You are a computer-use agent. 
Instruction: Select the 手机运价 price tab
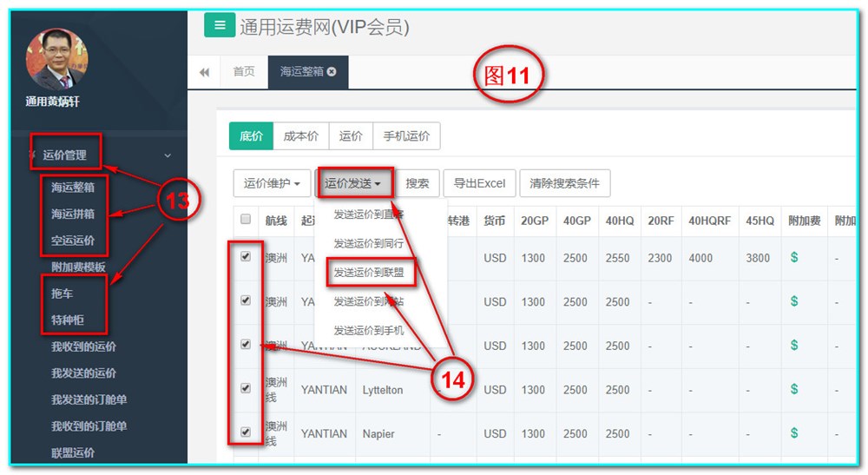[x=406, y=136]
